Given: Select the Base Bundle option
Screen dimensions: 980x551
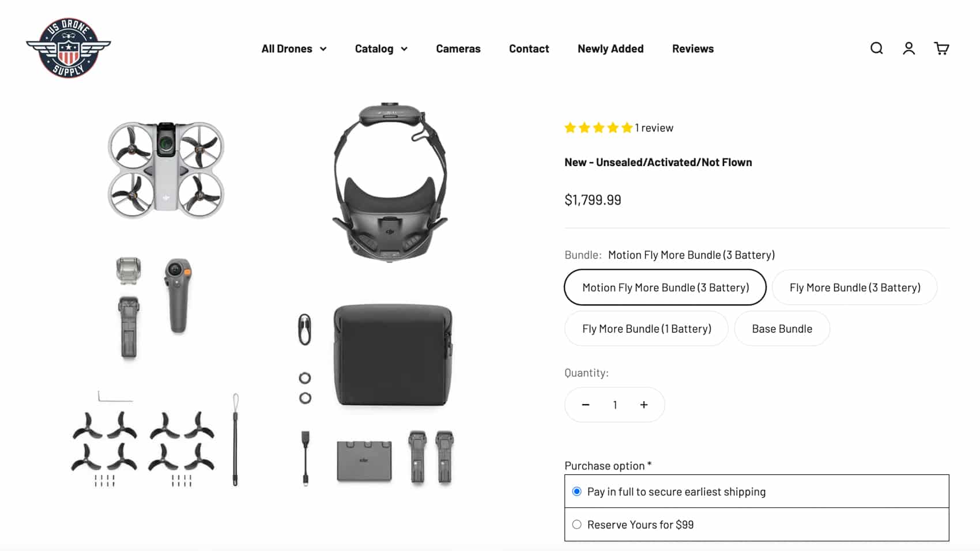Looking at the screenshot, I should tap(782, 329).
